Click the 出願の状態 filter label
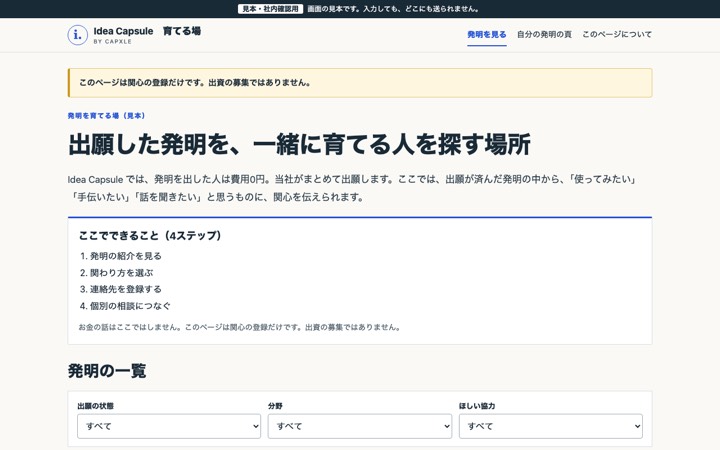The height and width of the screenshot is (450, 720). click(x=96, y=406)
